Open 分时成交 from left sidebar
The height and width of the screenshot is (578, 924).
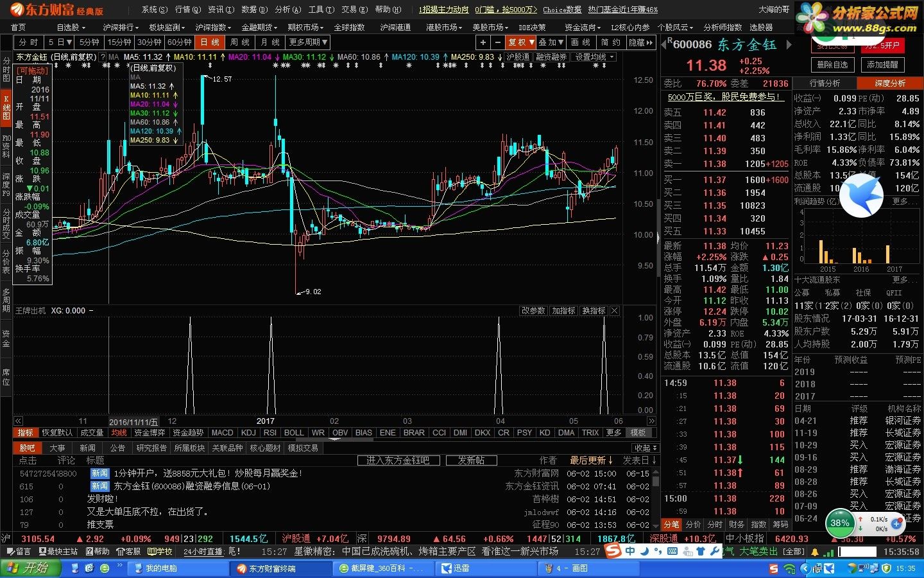pos(6,223)
